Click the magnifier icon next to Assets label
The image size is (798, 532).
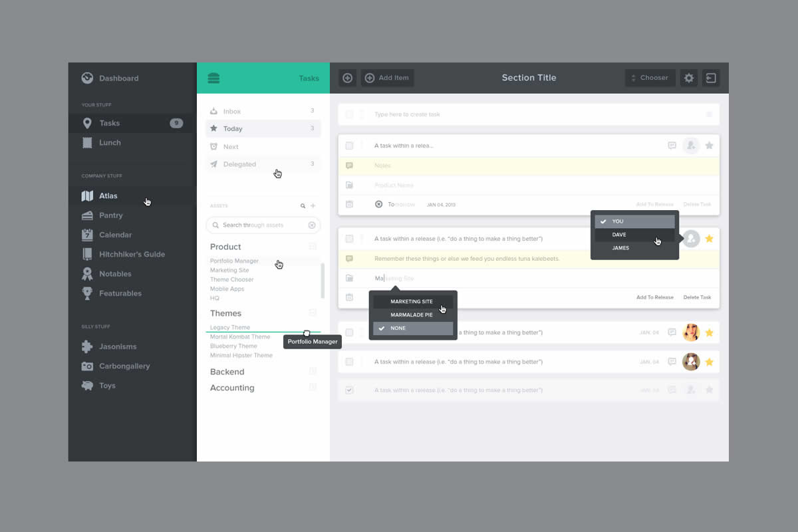coord(303,206)
